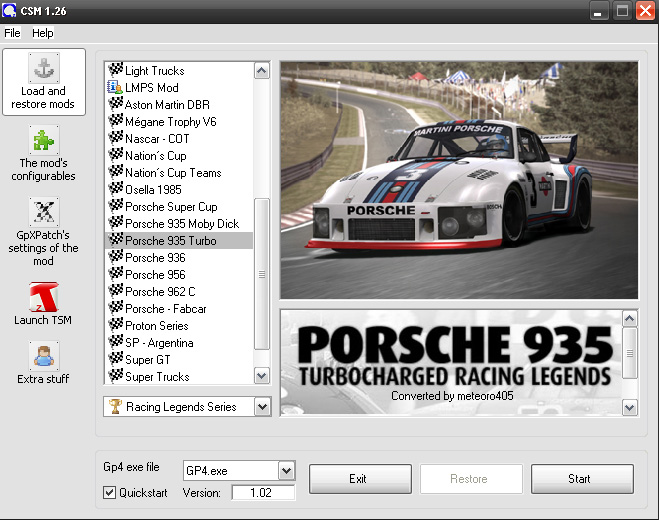659x520 pixels.
Task: Select Porsche 935 Moby Dick mod
Action: pos(179,224)
